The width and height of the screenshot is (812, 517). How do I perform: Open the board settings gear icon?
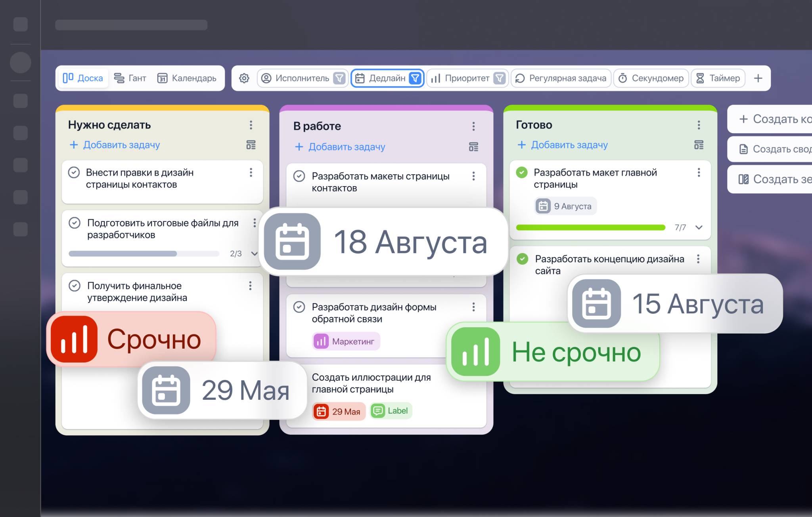coord(244,78)
